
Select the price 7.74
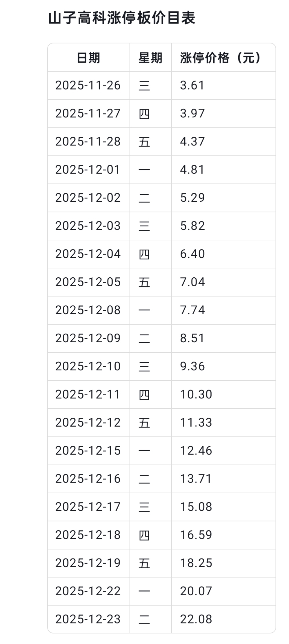[x=192, y=310]
